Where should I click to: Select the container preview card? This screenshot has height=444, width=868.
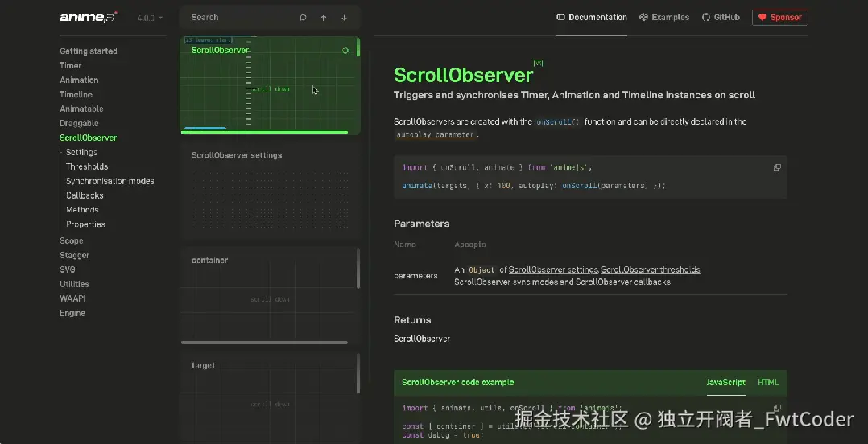[270, 296]
